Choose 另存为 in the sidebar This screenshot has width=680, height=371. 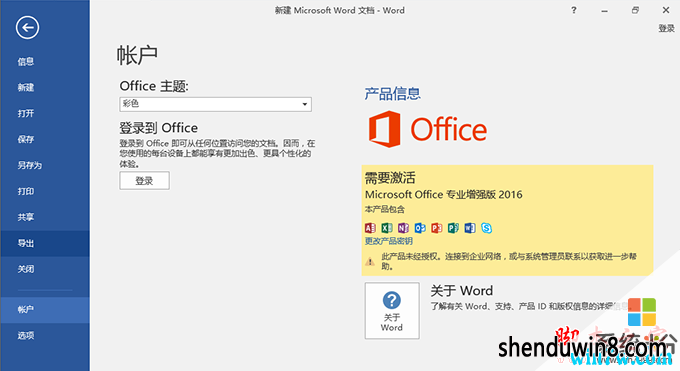[x=45, y=165]
